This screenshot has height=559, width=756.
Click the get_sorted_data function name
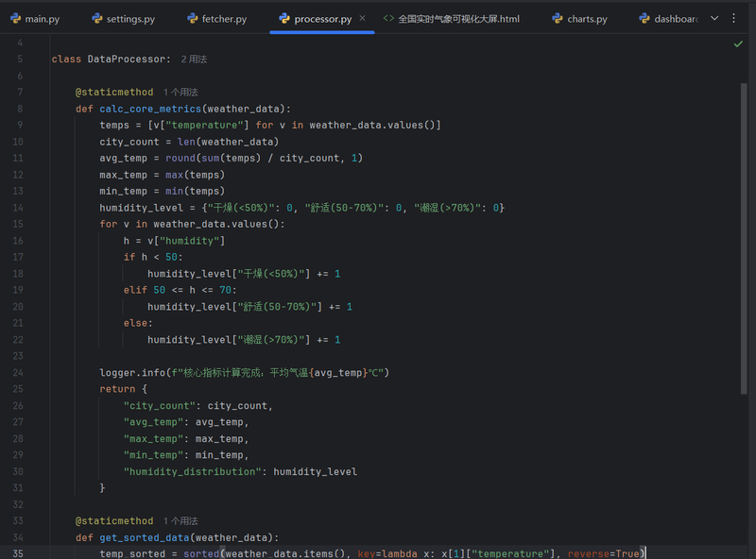(145, 538)
